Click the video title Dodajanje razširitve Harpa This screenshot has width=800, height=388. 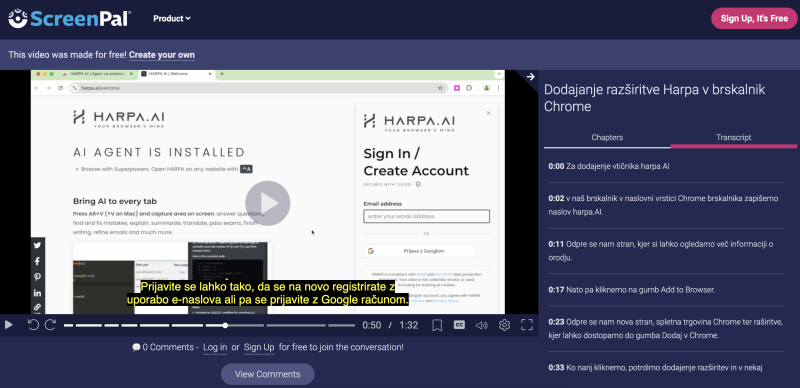tap(655, 98)
